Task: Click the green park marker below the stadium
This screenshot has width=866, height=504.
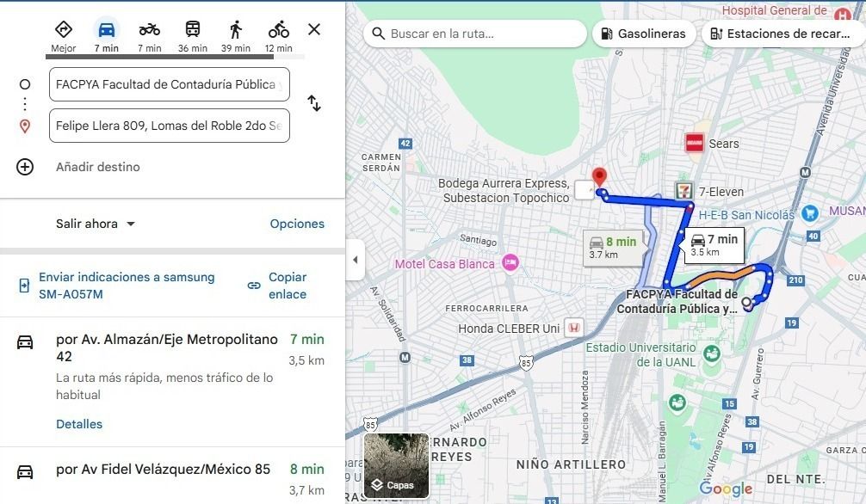Action: [677, 403]
